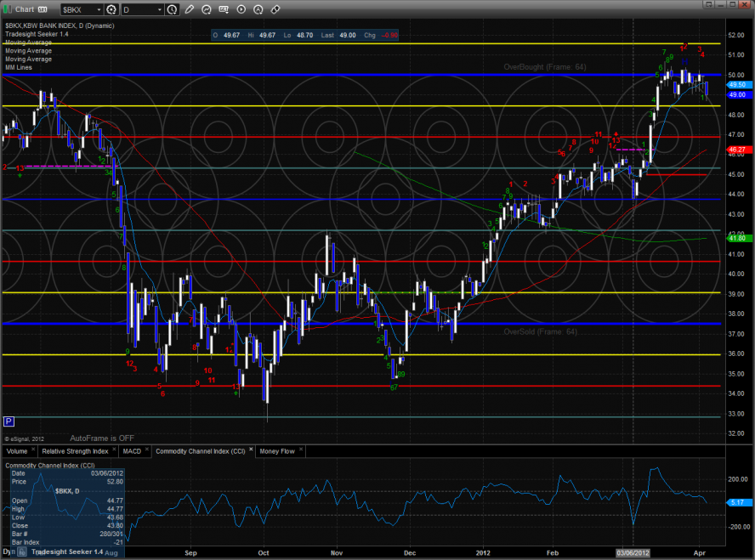Image resolution: width=755 pixels, height=560 pixels.
Task: Click the 49.00 last price label
Action: [736, 95]
